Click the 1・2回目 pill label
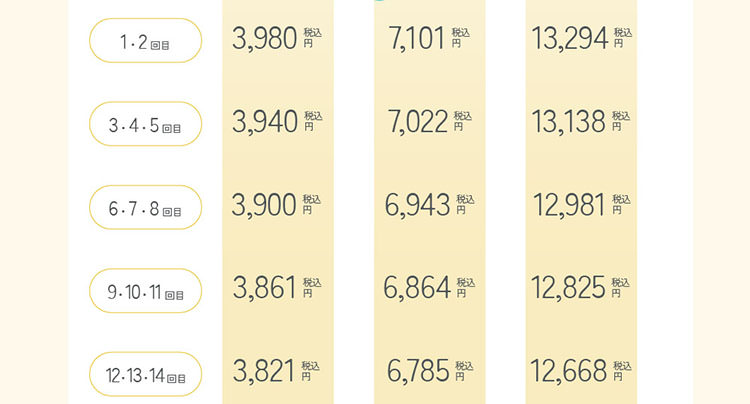Viewport: 750px width, 404px height. pyautogui.click(x=146, y=41)
